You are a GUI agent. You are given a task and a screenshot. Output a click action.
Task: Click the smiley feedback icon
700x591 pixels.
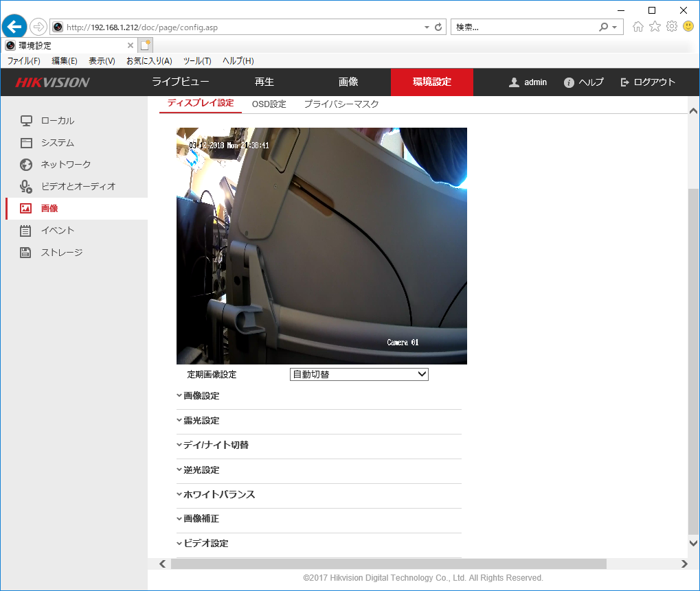688,27
